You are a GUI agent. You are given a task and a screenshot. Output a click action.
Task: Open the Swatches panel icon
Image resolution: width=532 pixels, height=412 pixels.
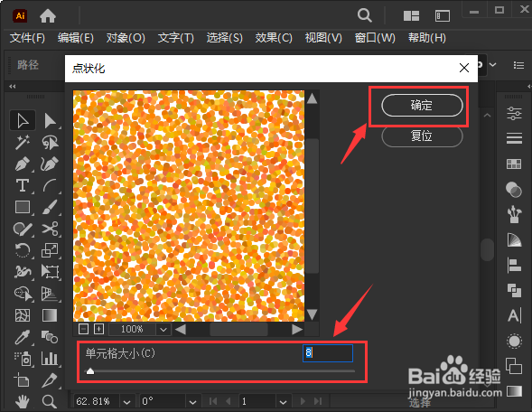[514, 164]
